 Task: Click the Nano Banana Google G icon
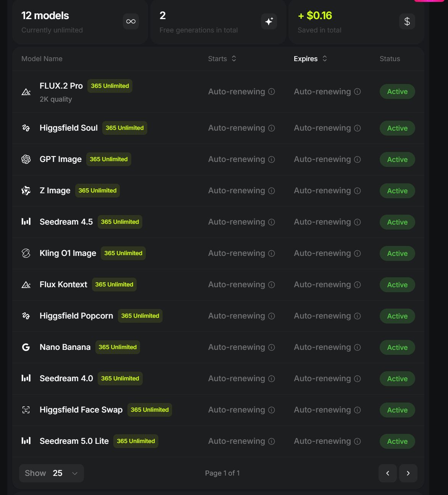pos(26,347)
